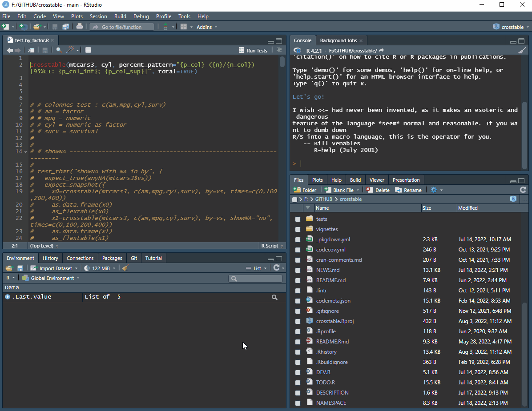Refresh the file listing in Files pane
532x411 pixels.
pos(522,190)
